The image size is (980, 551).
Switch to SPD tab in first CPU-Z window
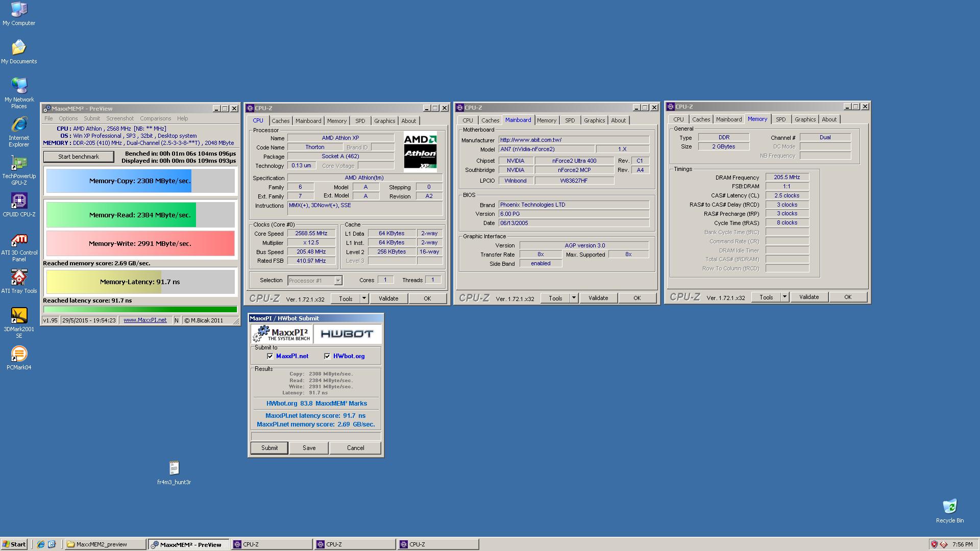(x=360, y=121)
